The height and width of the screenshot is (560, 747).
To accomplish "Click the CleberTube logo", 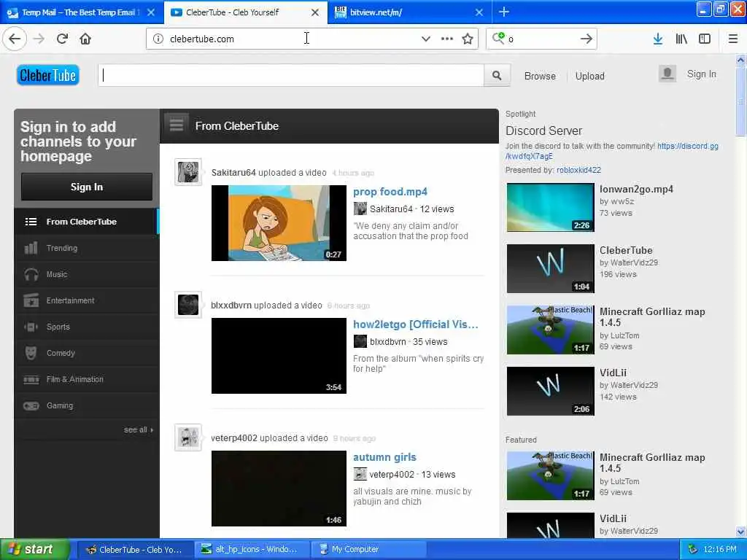I will coord(47,75).
